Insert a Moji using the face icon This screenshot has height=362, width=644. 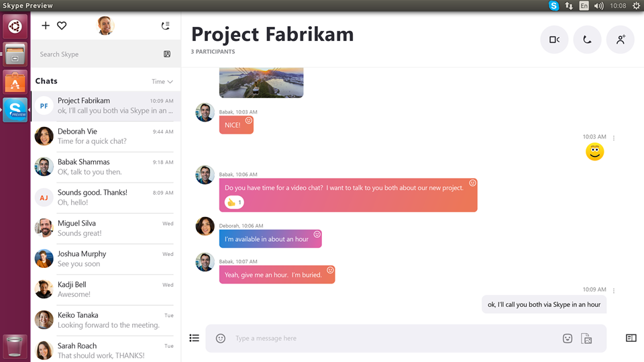tap(568, 338)
